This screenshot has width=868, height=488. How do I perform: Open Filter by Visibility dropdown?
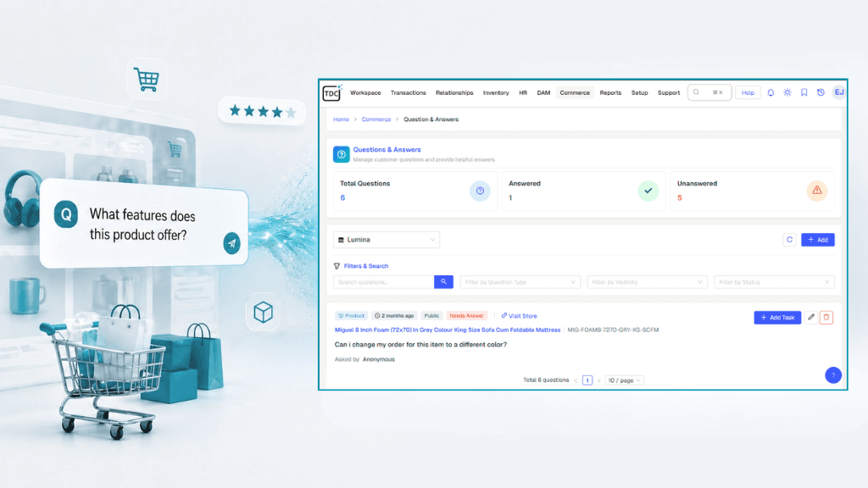(647, 282)
